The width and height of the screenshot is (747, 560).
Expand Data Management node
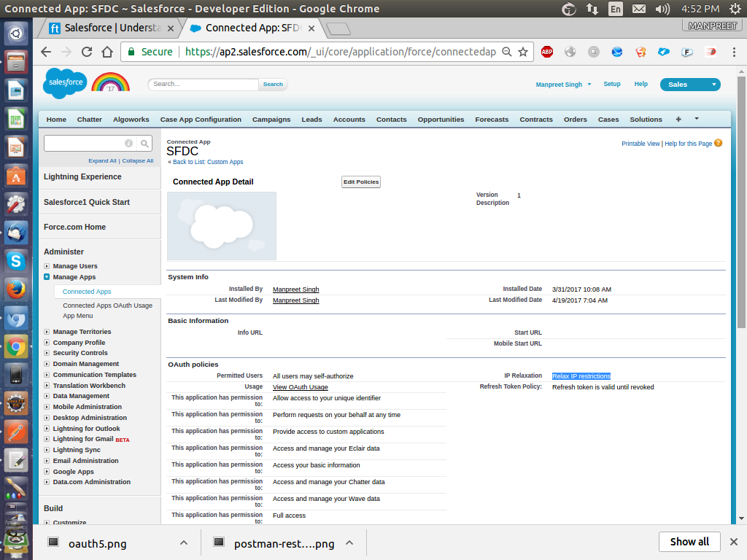point(47,396)
